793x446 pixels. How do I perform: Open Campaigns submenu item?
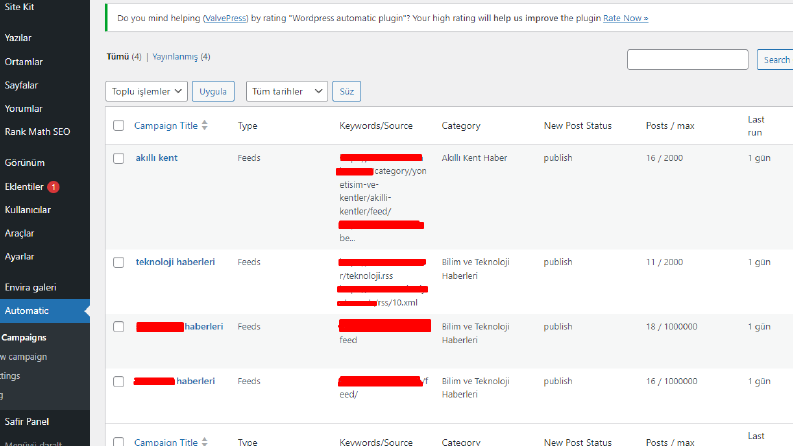pos(24,337)
